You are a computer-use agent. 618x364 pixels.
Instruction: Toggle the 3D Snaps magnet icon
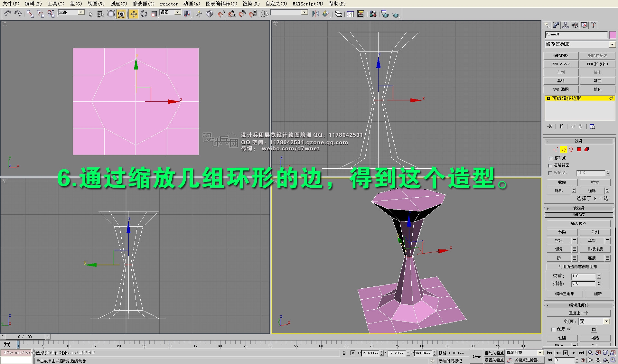click(221, 14)
